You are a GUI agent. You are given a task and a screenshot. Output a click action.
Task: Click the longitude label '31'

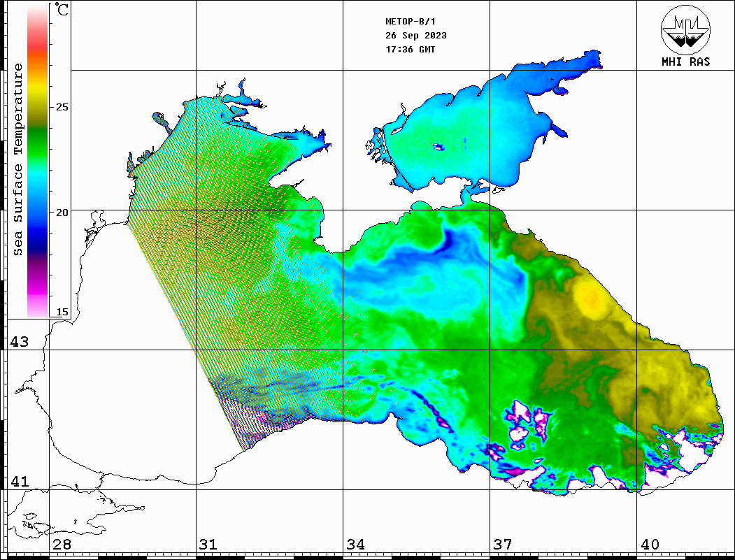[x=208, y=545]
